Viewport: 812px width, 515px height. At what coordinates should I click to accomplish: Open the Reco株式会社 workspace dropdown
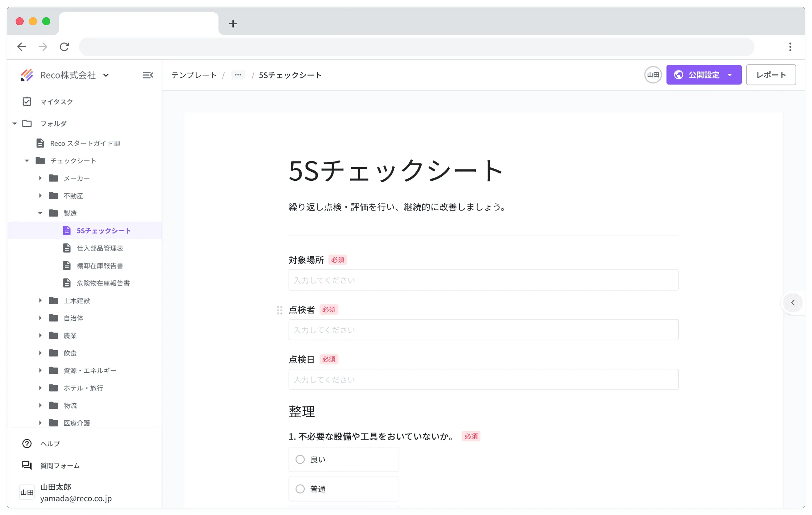[106, 75]
